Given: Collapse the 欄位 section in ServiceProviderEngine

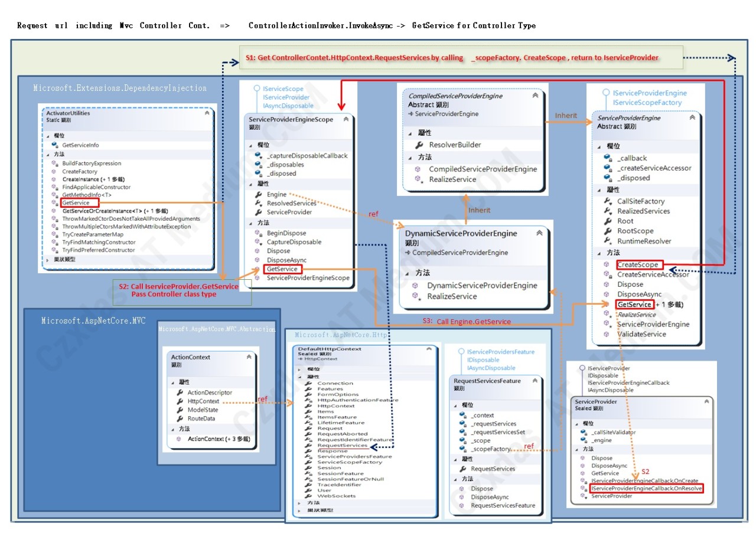Looking at the screenshot, I should click(600, 146).
